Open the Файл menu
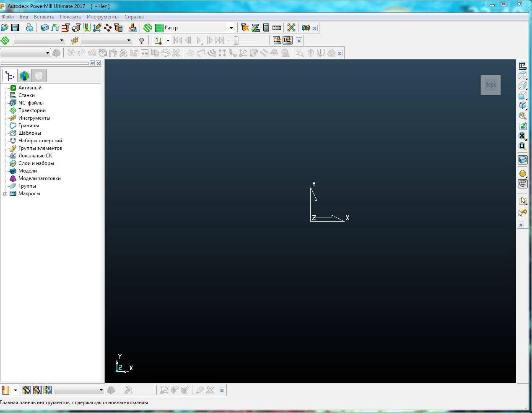Image resolution: width=532 pixels, height=413 pixels. 8,17
